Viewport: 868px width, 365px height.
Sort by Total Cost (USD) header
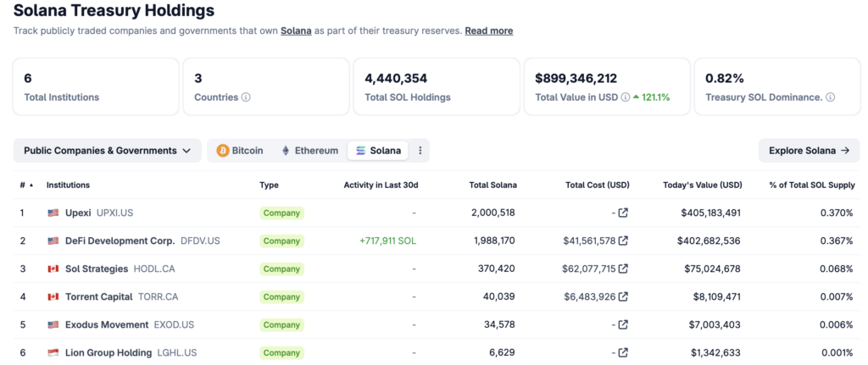[x=598, y=185]
